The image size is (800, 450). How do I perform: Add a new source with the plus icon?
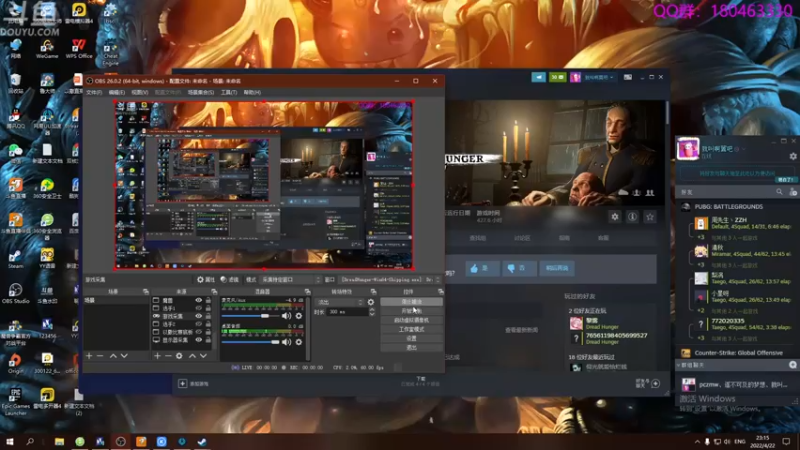[157, 356]
